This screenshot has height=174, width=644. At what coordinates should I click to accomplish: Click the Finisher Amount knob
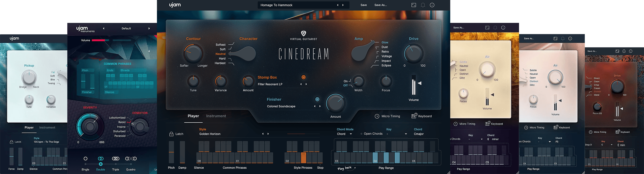coord(336,103)
